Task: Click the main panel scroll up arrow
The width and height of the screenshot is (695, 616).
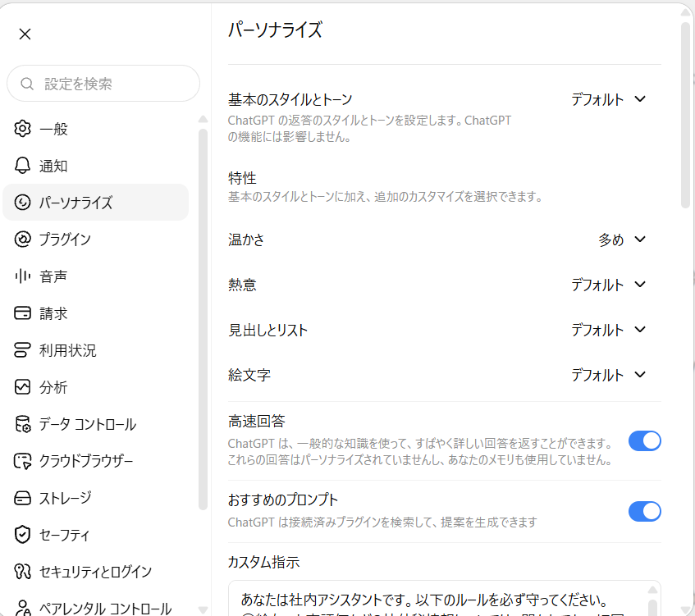Action: coord(685,12)
